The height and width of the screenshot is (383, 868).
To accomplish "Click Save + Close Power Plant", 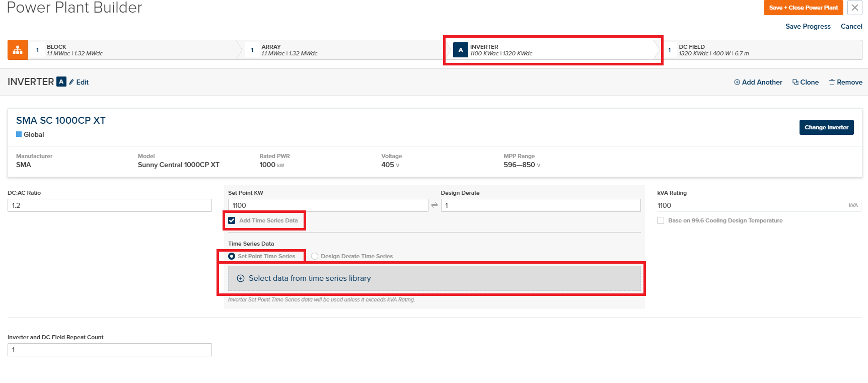I will click(804, 8).
